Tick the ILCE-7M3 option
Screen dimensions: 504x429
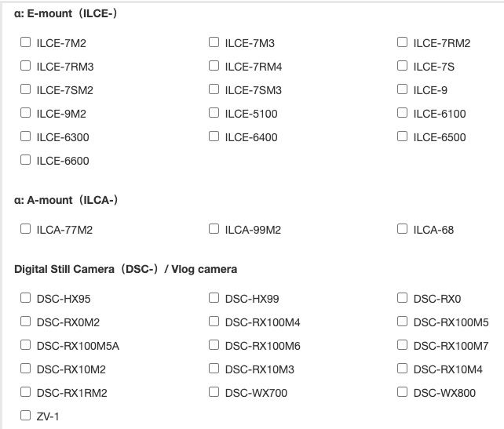pyautogui.click(x=214, y=42)
